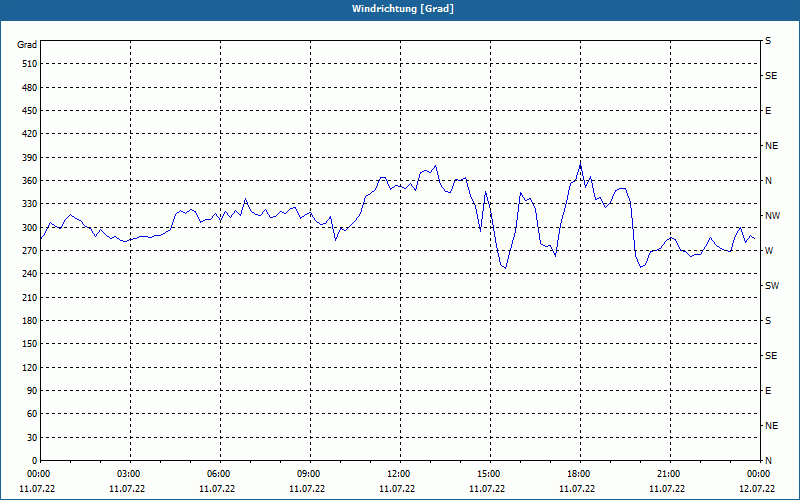This screenshot has width=800, height=500.
Task: Click the 21:00 time axis label
Action: click(x=668, y=474)
